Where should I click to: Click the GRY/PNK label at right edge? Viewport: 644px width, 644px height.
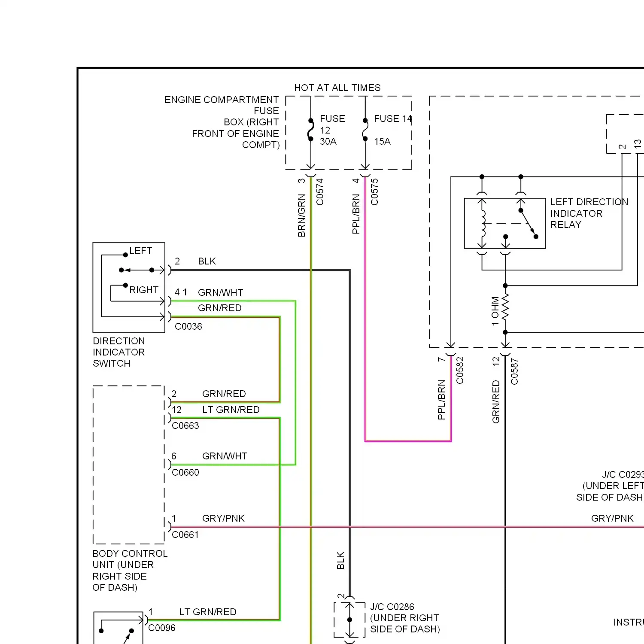[612, 518]
